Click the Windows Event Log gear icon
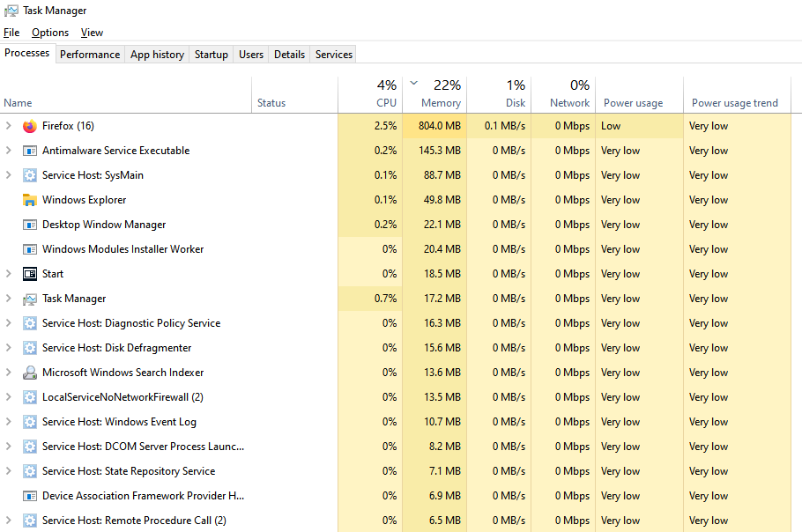The height and width of the screenshot is (532, 802). tap(30, 422)
